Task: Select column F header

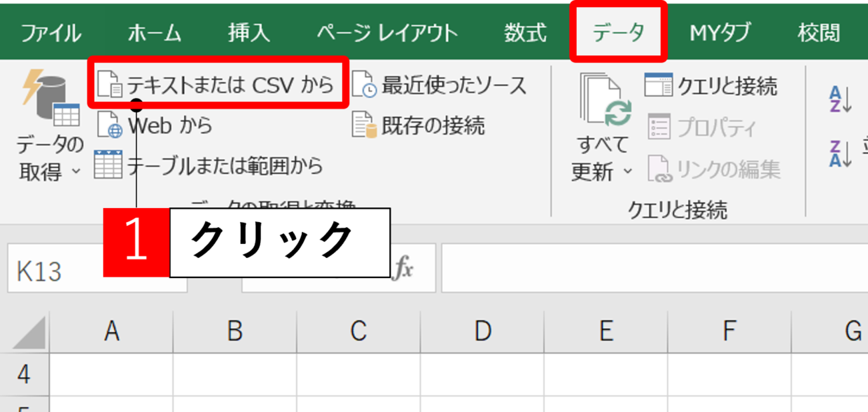Action: coord(729,331)
